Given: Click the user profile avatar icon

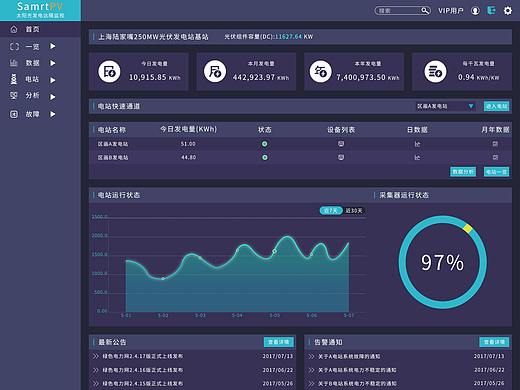Looking at the screenshot, I should click(x=475, y=11).
